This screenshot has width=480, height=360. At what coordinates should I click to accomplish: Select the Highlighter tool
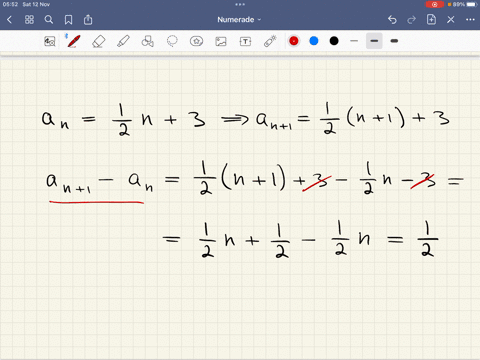(123, 41)
